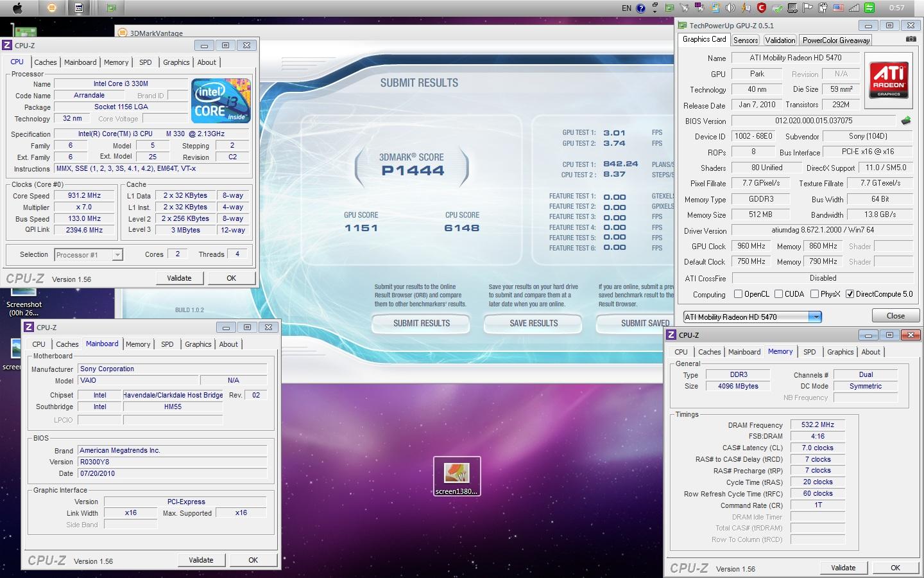924x578 pixels.
Task: Click the Core Speed 931.2 MHz value
Action: click(85, 195)
